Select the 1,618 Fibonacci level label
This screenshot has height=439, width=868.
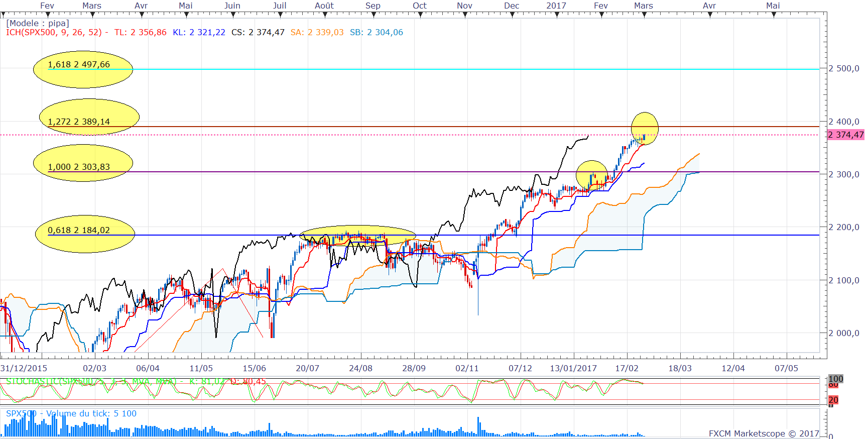click(x=79, y=65)
